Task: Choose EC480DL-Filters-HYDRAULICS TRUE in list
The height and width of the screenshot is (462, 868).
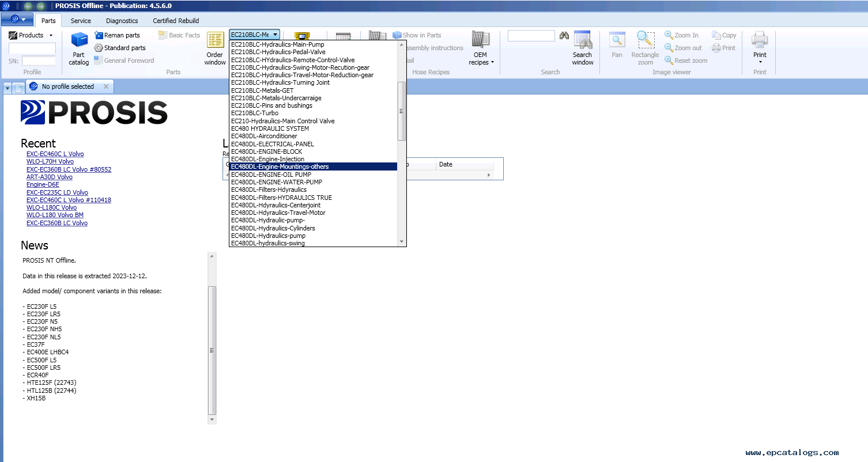Action: 314,198
